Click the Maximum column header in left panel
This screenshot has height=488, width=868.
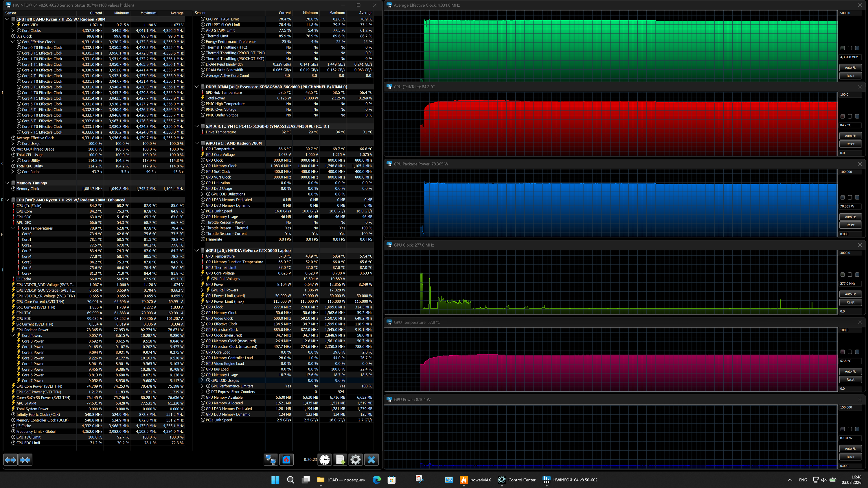(148, 13)
